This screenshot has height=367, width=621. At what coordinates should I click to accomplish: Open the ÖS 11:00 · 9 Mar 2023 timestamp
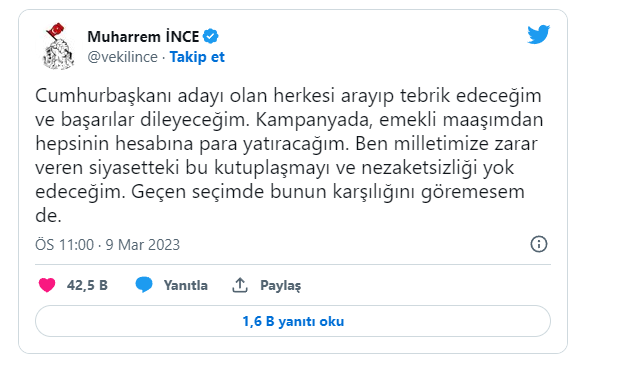pyautogui.click(x=107, y=245)
